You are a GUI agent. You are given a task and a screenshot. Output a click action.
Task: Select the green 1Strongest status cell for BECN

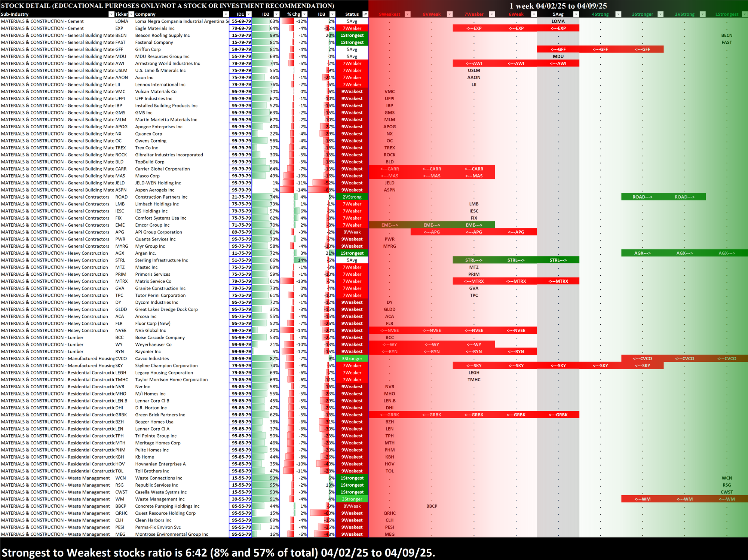[352, 35]
